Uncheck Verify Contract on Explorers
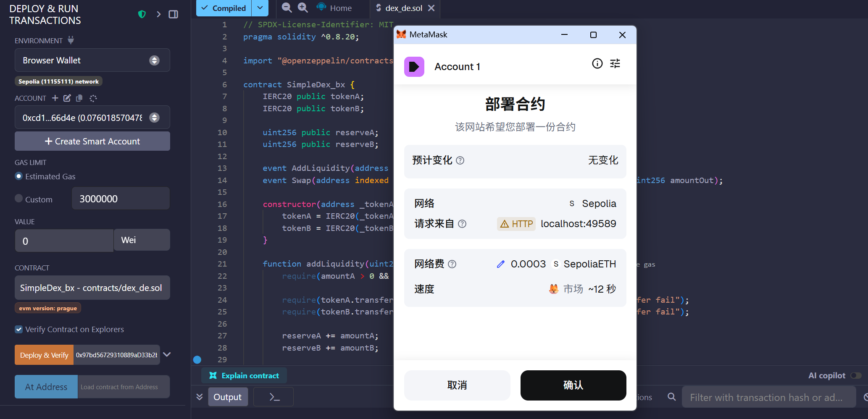This screenshot has height=419, width=868. pos(19,330)
